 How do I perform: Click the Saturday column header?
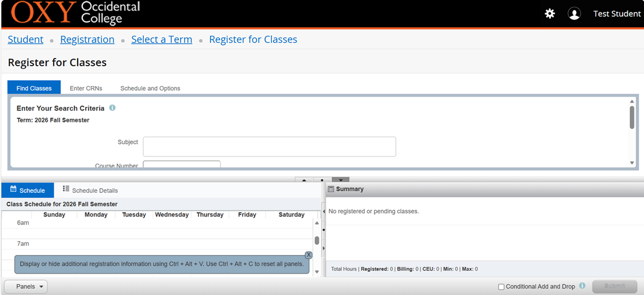[292, 214]
